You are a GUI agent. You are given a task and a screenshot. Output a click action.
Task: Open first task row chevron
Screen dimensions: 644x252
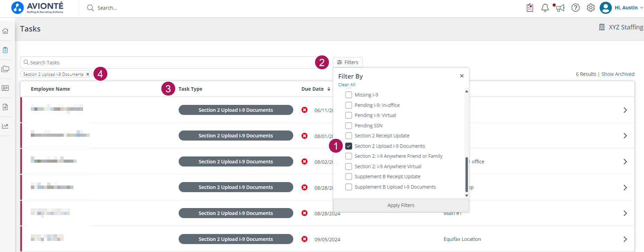point(625,110)
